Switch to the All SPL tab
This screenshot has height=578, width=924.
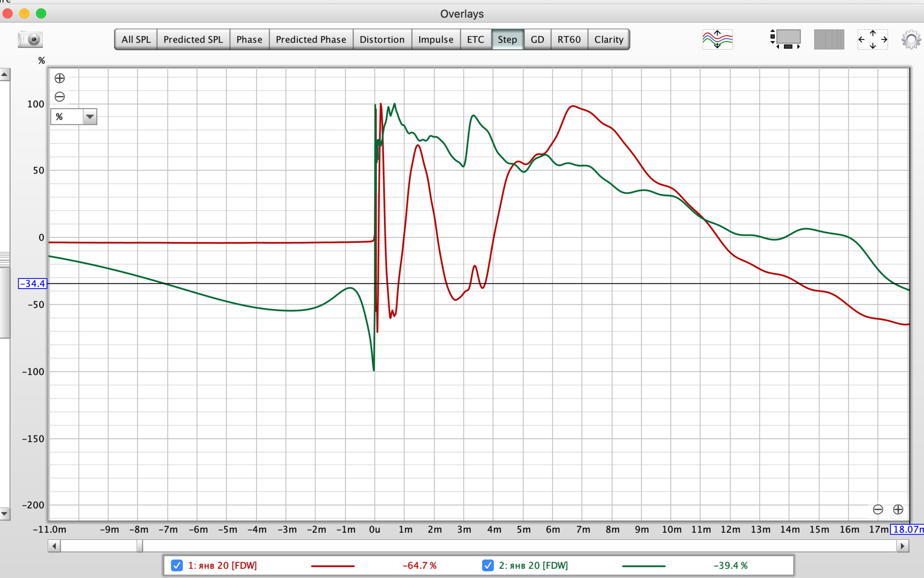click(x=136, y=39)
